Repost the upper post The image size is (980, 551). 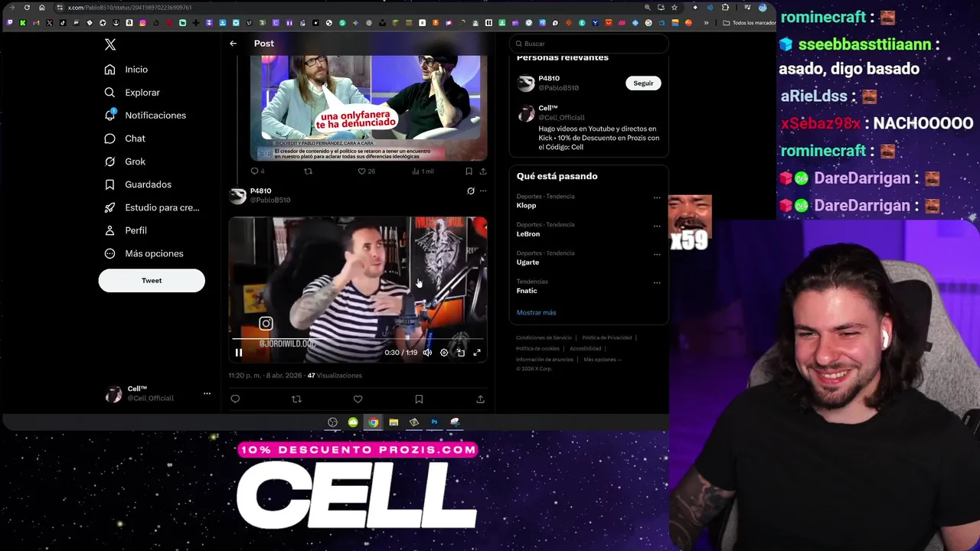pyautogui.click(x=308, y=171)
